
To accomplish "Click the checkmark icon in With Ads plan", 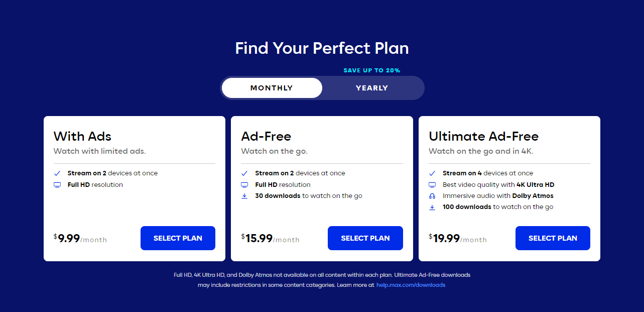I will click(x=57, y=173).
